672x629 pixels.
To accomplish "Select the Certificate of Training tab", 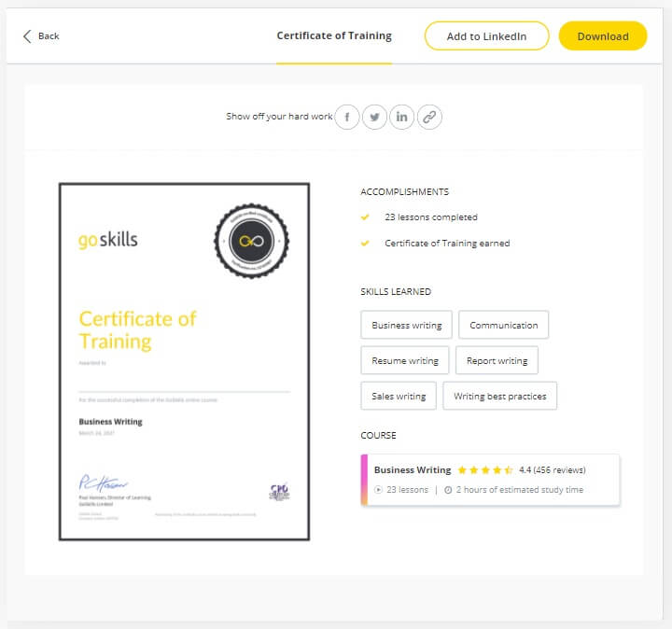I will [334, 36].
